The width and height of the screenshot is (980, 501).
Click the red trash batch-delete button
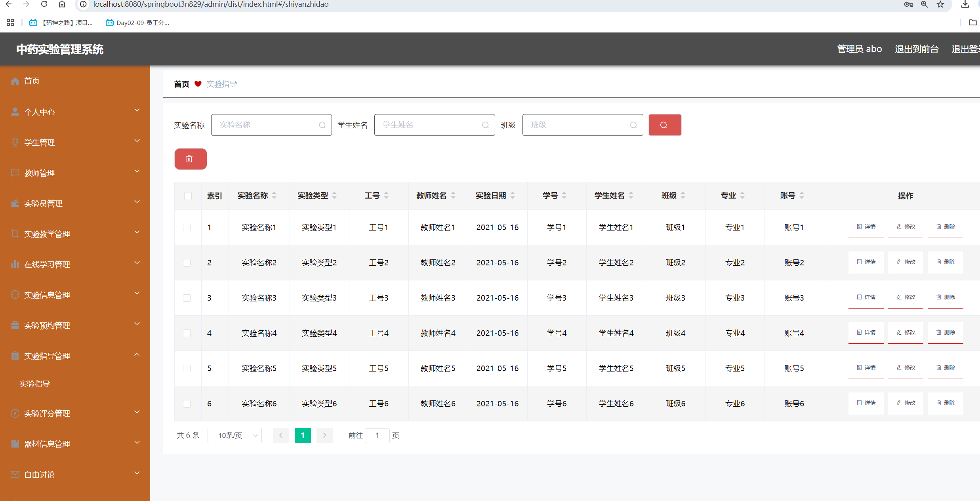(190, 159)
